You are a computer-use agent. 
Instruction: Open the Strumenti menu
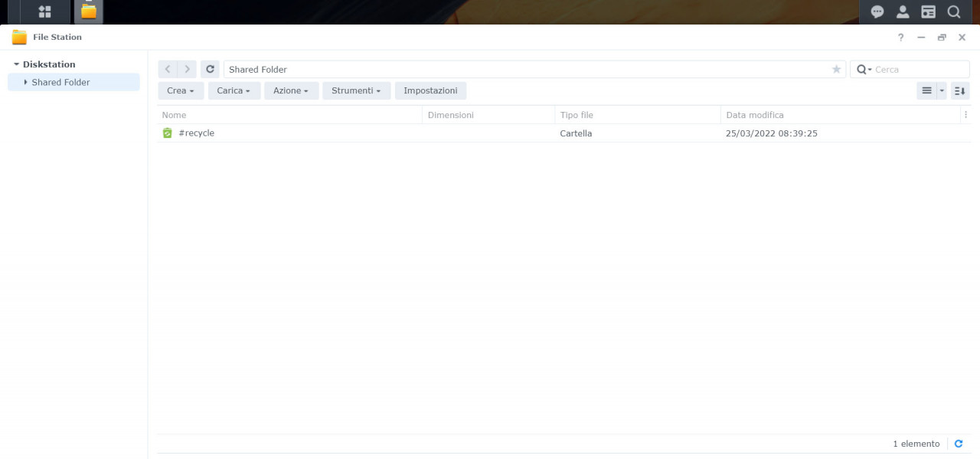[x=356, y=90]
